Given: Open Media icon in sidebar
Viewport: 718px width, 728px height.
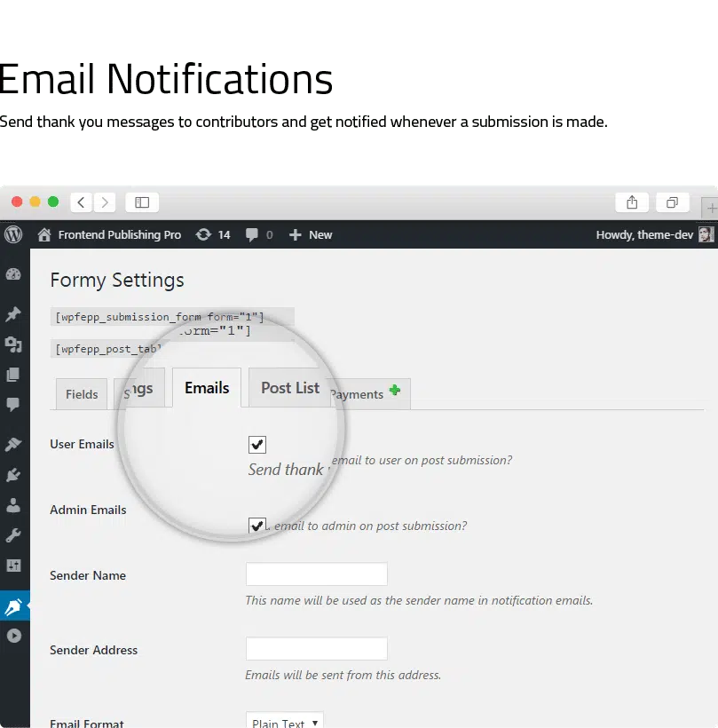Looking at the screenshot, I should 13,344.
